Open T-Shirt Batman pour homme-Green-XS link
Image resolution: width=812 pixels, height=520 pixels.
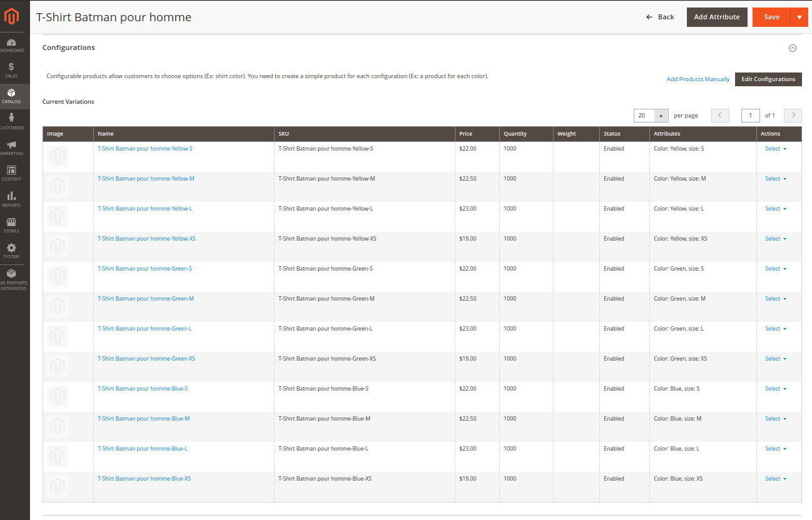[x=146, y=359]
